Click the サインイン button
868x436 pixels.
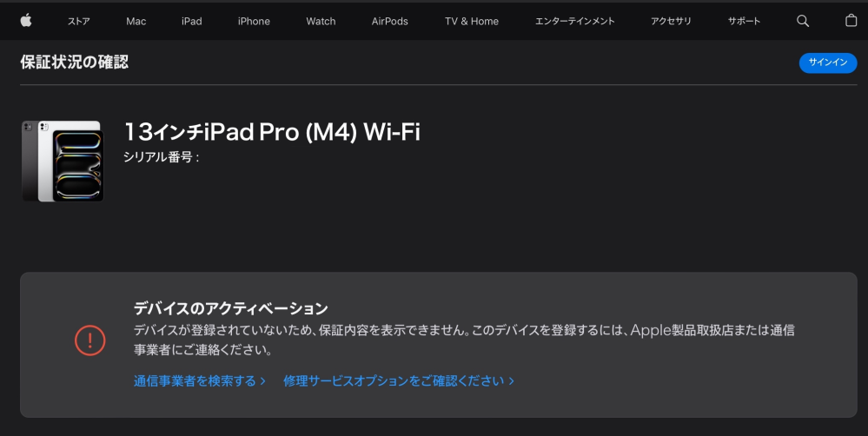click(828, 63)
